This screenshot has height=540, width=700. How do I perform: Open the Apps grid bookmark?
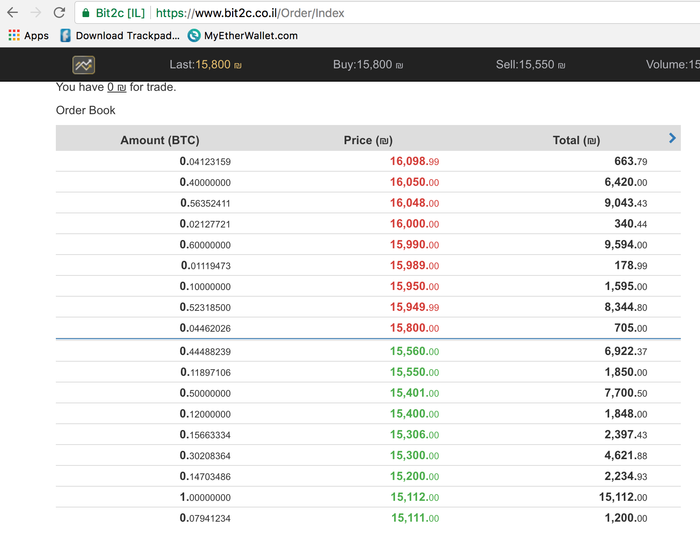[x=29, y=36]
